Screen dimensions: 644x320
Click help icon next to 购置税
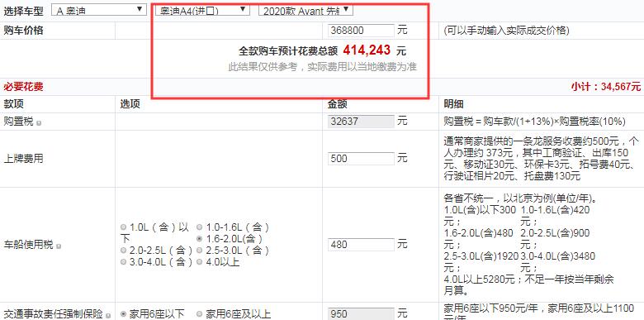[39, 122]
